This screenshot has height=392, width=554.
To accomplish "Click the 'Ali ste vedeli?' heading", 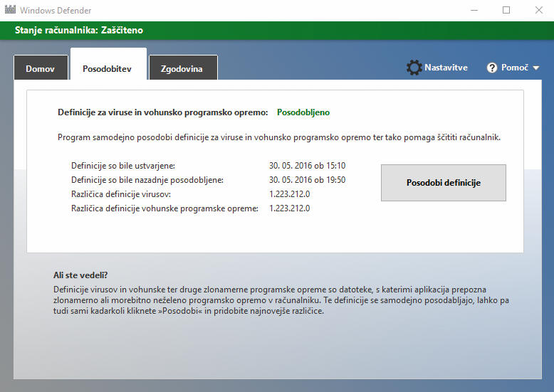I will click(x=80, y=275).
